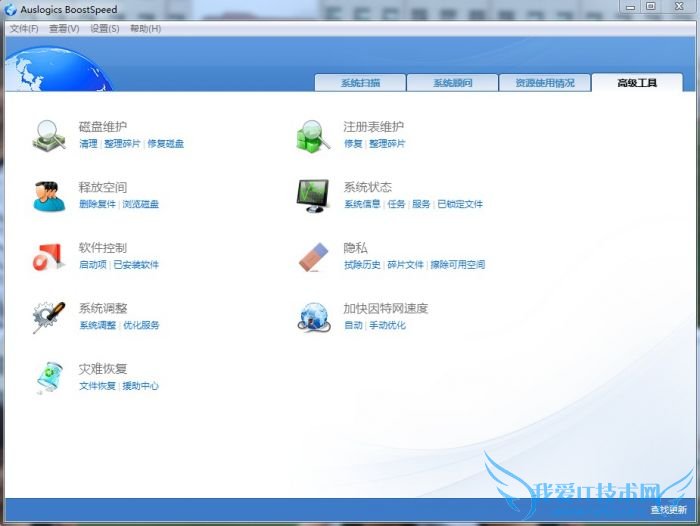Click the 隐私 eraser icon
Viewport: 700px width, 526px height.
(314, 257)
